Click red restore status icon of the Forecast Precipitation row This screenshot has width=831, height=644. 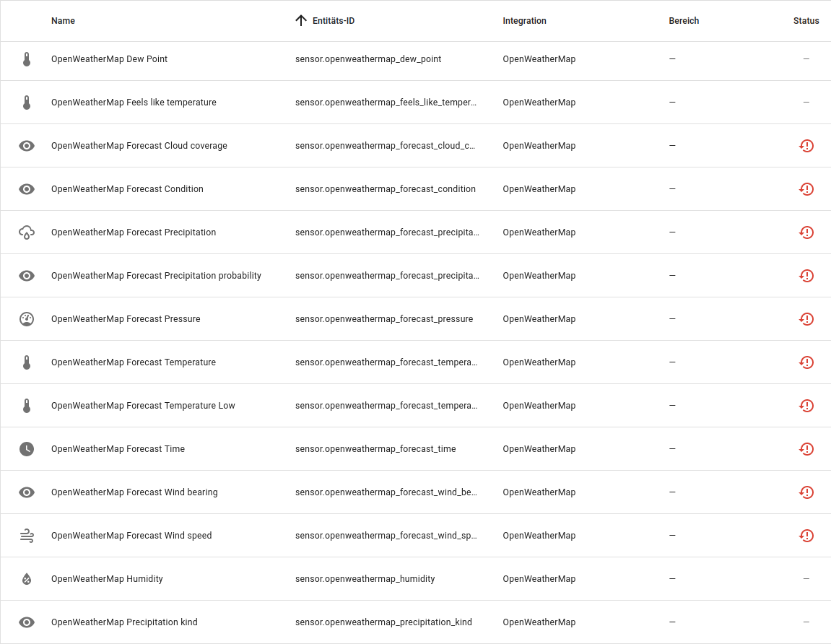click(x=806, y=232)
